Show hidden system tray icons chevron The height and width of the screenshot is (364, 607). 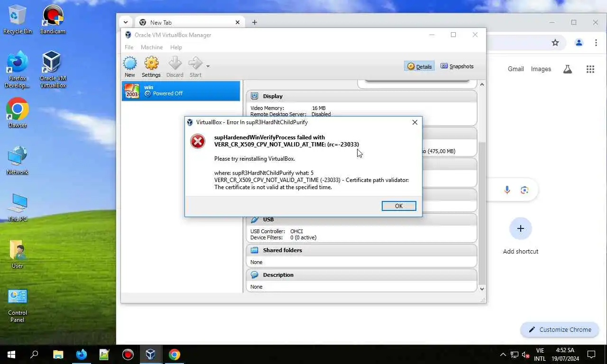coord(503,355)
